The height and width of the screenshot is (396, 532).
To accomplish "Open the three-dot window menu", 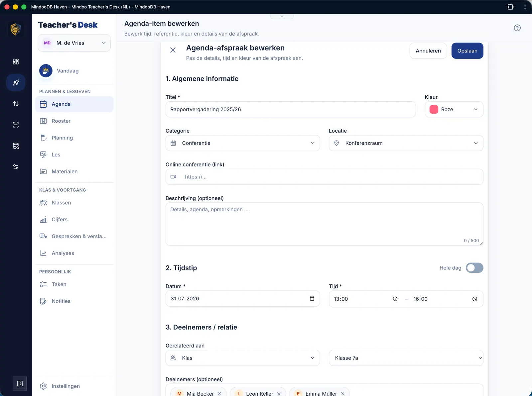I will pos(525,7).
